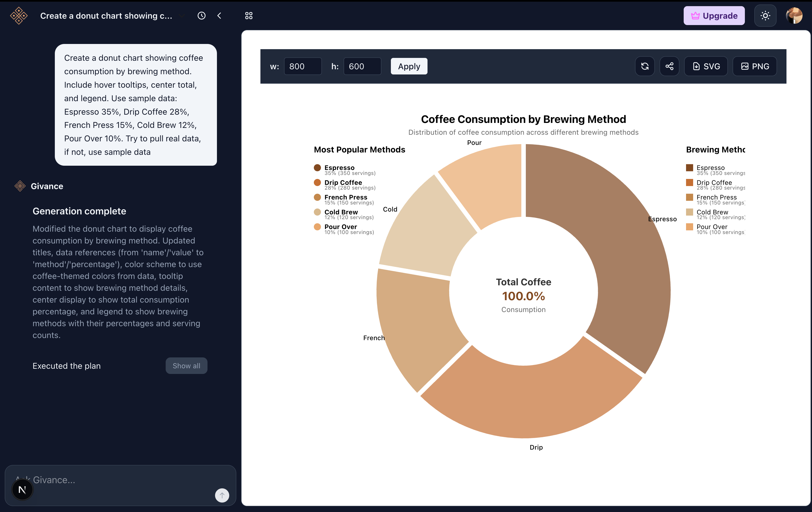Click '12% (120 servings)' in left legend
The height and width of the screenshot is (512, 812).
coord(349,217)
